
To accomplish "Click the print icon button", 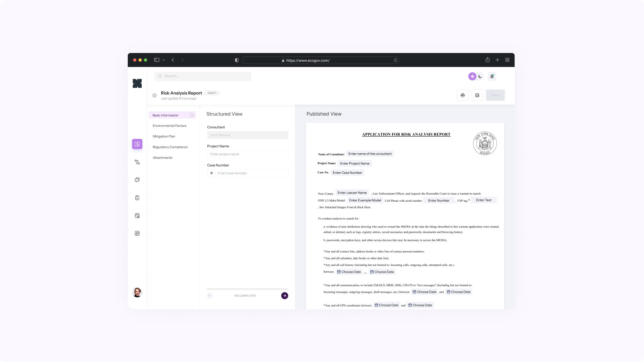I will [x=463, y=95].
